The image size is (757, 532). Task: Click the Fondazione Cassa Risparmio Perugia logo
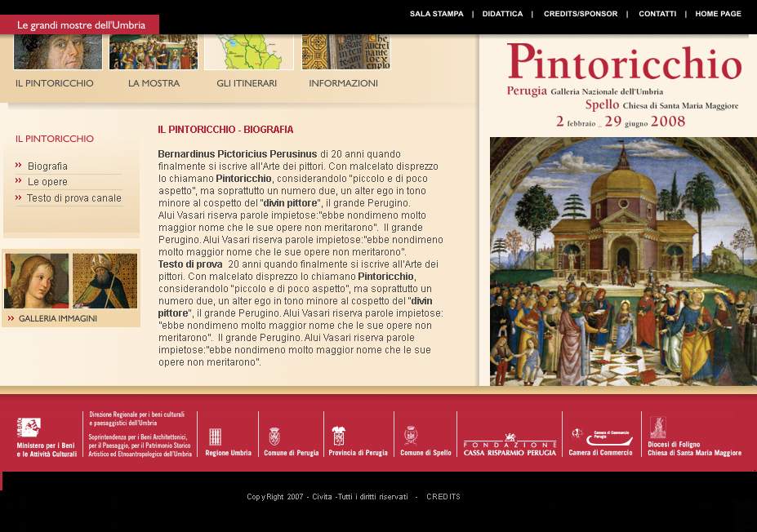pyautogui.click(x=510, y=446)
